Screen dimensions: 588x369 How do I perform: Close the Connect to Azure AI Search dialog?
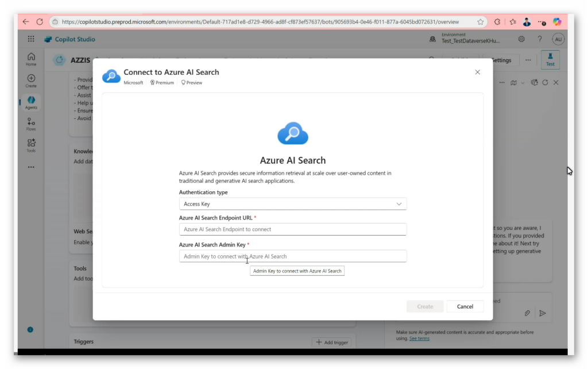point(477,72)
